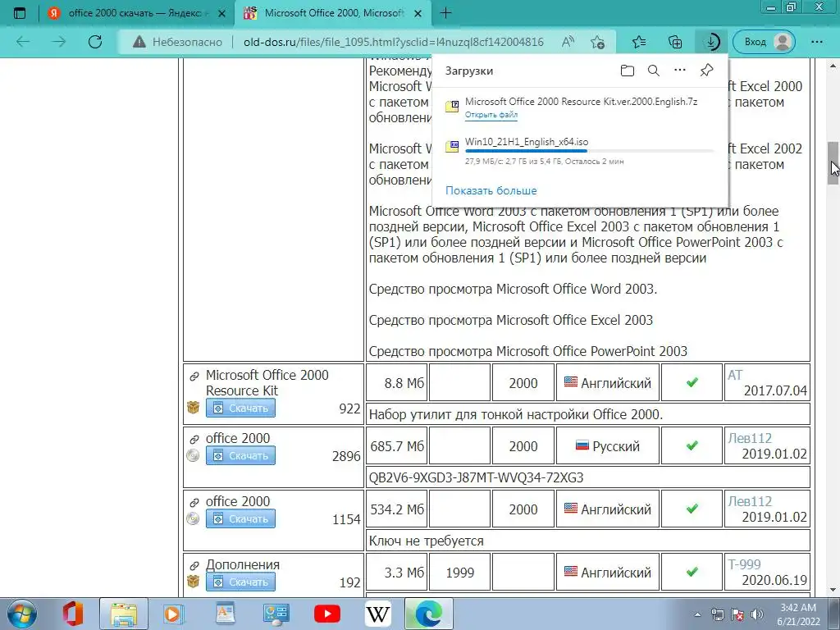Select the Microsoft Office 2000 tab
This screenshot has width=840, height=630.
(x=333, y=13)
